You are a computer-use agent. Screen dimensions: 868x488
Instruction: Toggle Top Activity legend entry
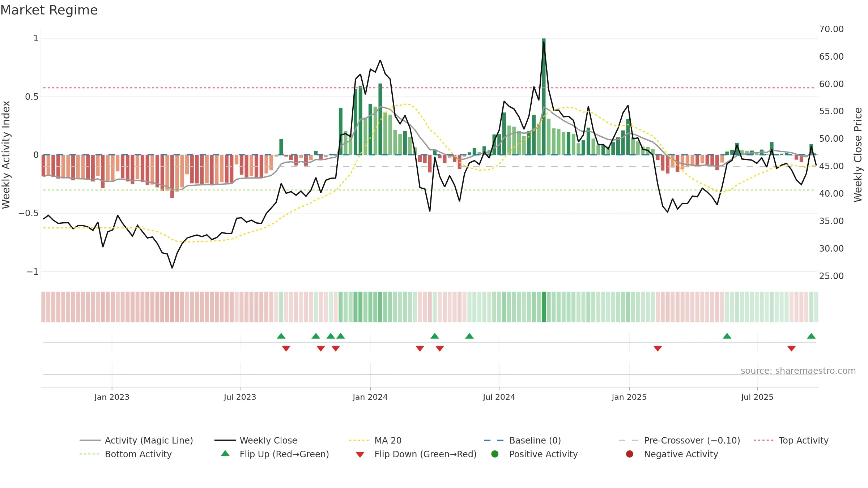[x=791, y=440]
